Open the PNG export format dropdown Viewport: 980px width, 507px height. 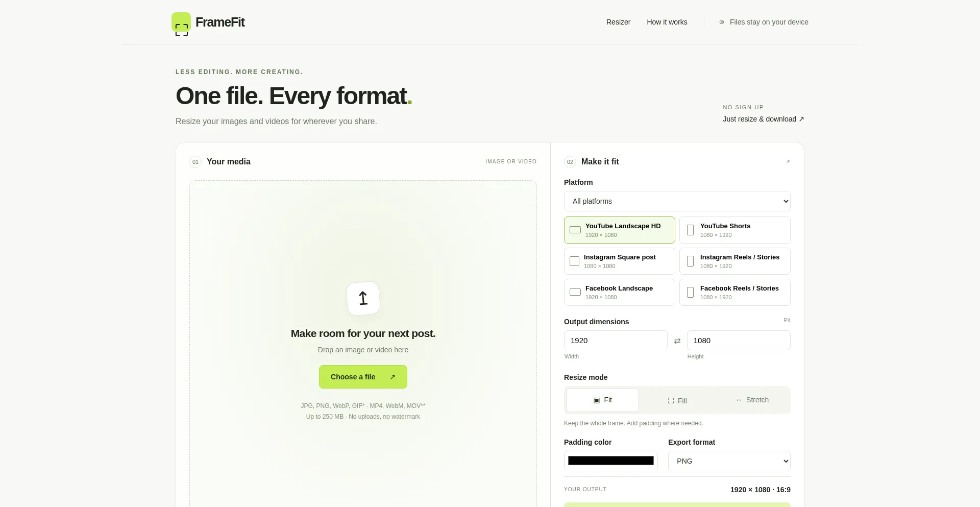coord(729,461)
